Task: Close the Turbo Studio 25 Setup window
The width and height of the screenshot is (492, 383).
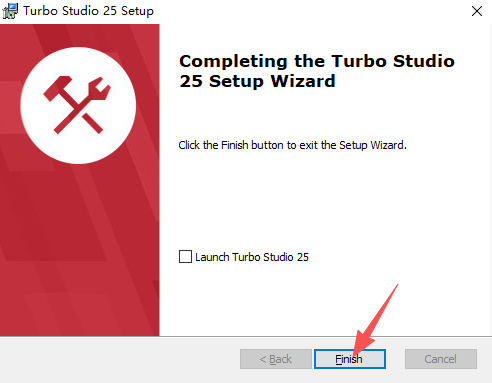Action: tap(477, 11)
